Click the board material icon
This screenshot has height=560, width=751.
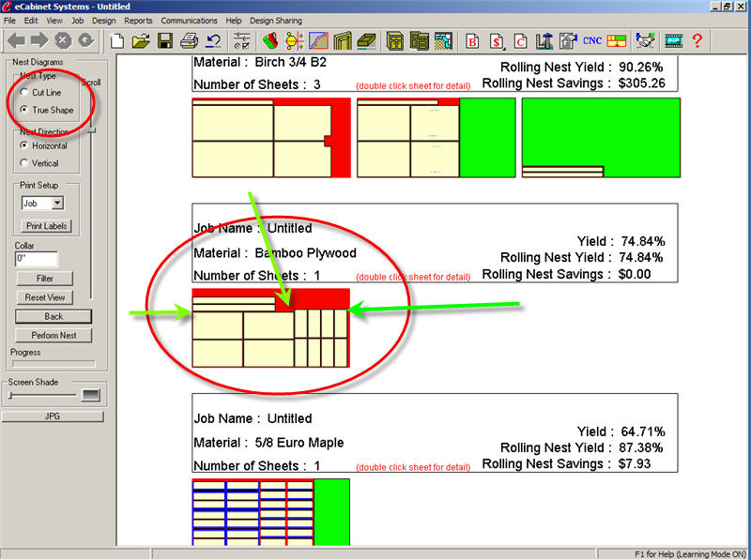(367, 41)
